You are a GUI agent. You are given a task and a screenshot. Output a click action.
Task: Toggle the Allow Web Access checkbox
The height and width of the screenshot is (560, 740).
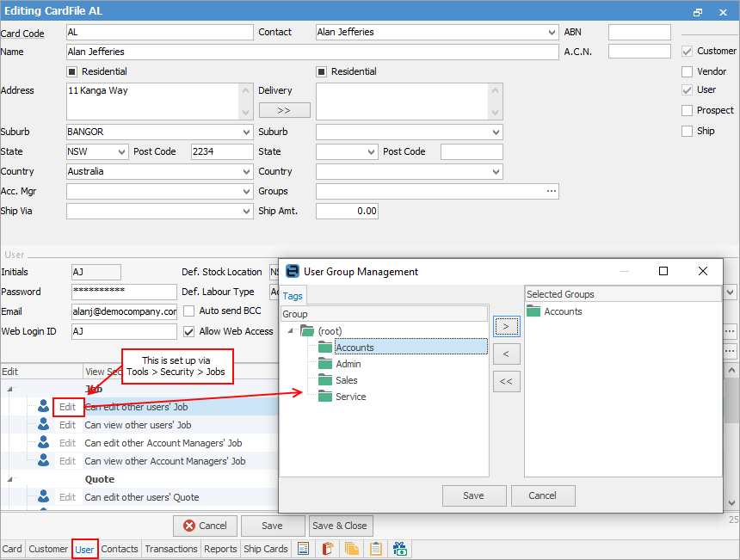[x=189, y=331]
